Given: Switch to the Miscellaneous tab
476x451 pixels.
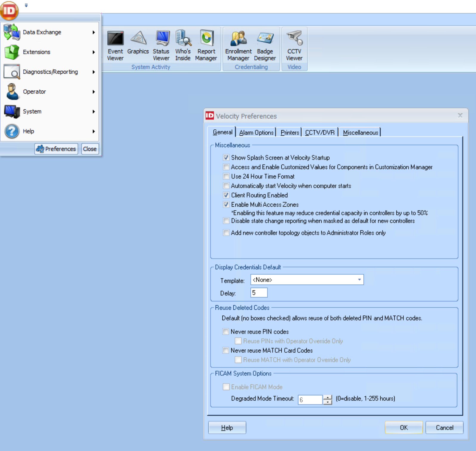Looking at the screenshot, I should [360, 132].
